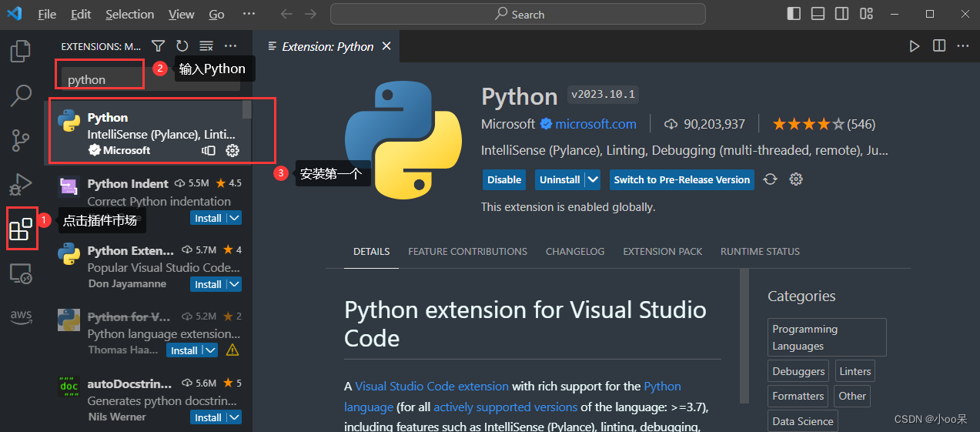The image size is (980, 432).
Task: Open the AWS toolkit view
Action: click(20, 316)
